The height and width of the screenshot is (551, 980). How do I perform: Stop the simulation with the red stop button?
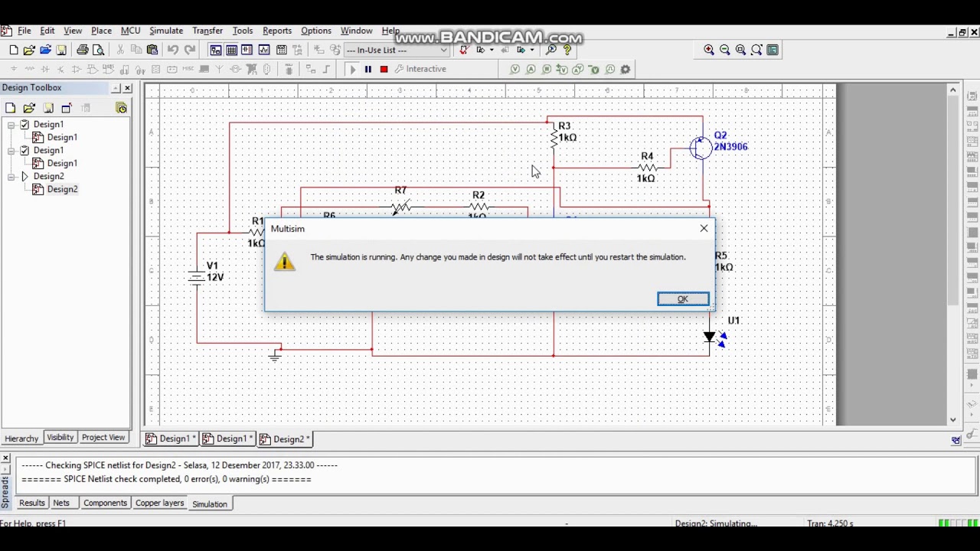click(384, 69)
